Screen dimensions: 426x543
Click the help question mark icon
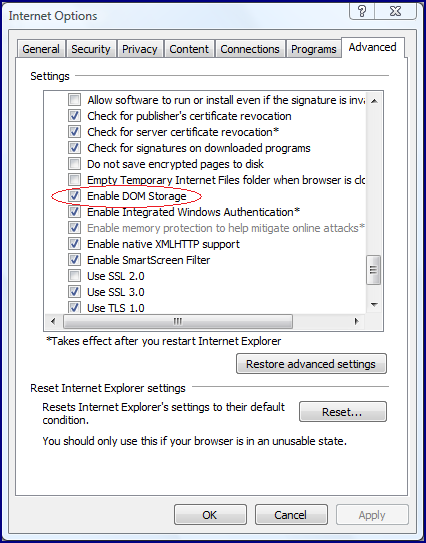pos(363,11)
